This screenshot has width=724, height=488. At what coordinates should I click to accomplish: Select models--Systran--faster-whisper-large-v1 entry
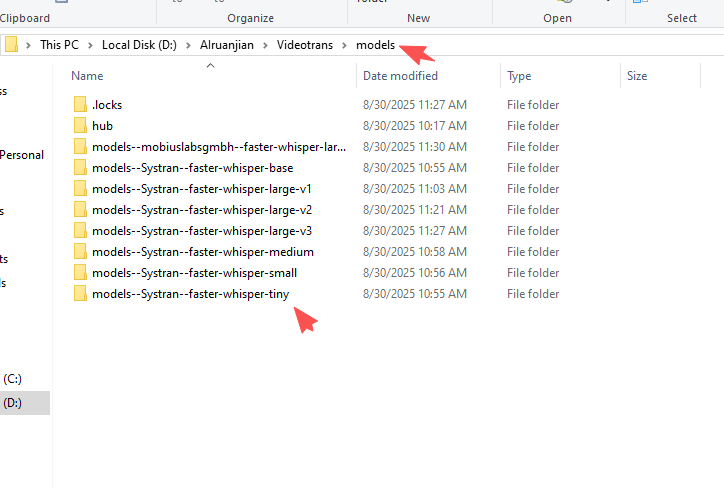tap(202, 189)
